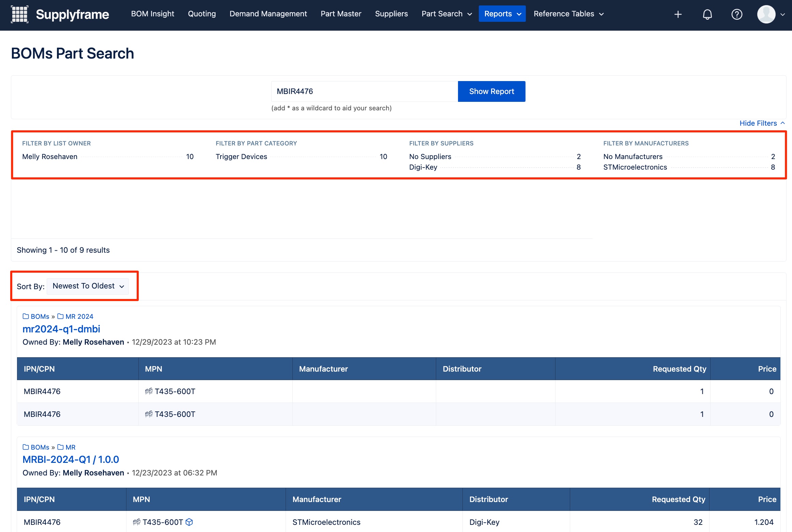Screen dimensions: 792x532
Task: Click the user avatar icon
Action: pyautogui.click(x=766, y=14)
